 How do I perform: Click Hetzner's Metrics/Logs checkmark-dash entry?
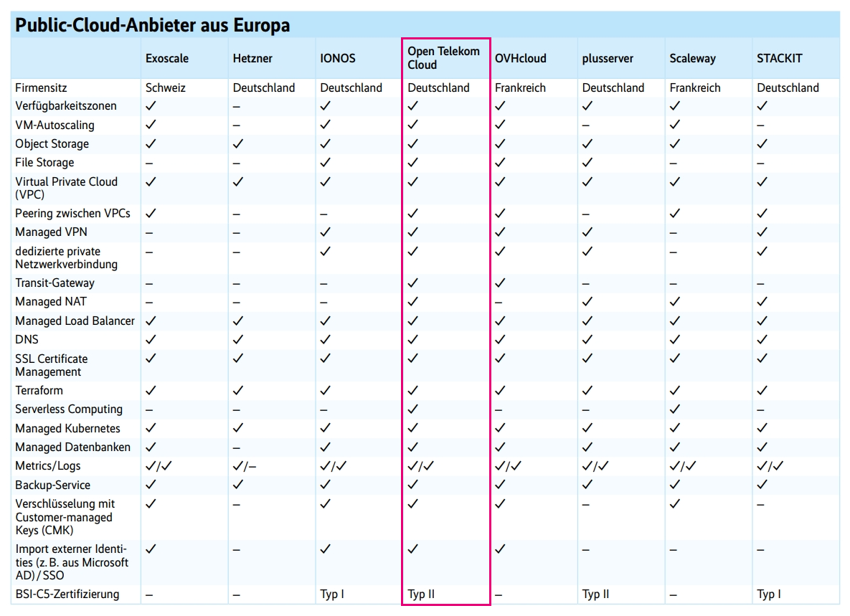click(x=244, y=466)
